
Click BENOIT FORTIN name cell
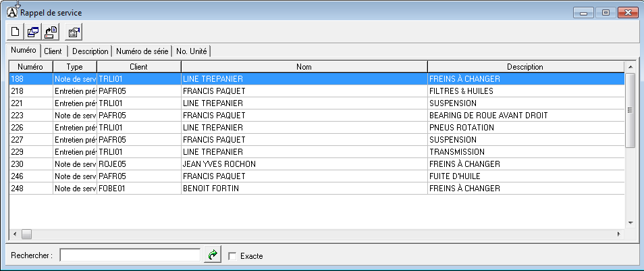[304, 189]
